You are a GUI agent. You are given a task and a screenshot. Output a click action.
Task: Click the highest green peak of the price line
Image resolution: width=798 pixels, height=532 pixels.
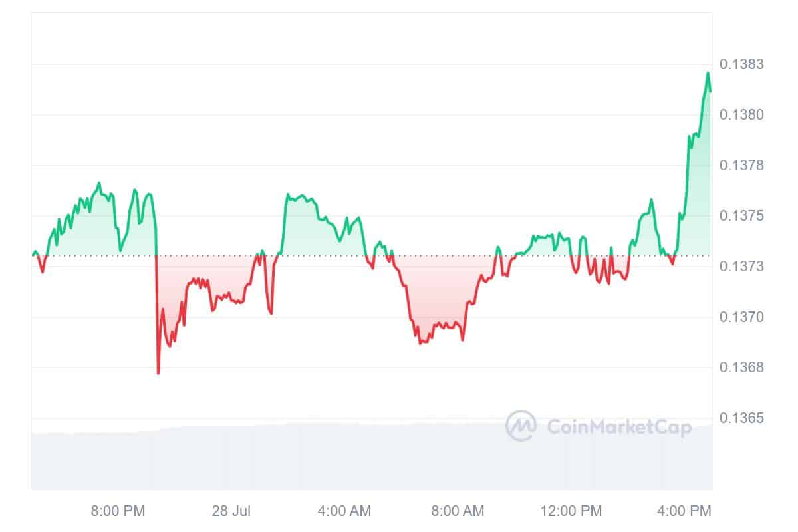708,73
